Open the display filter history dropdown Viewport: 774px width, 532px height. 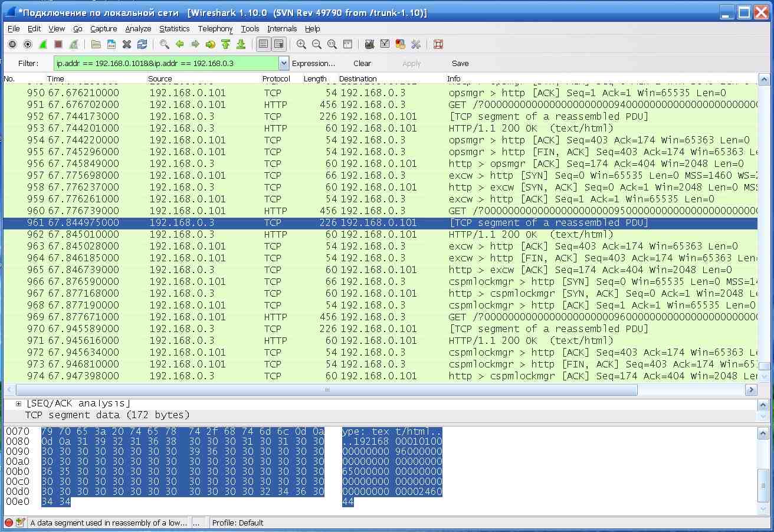[x=284, y=63]
